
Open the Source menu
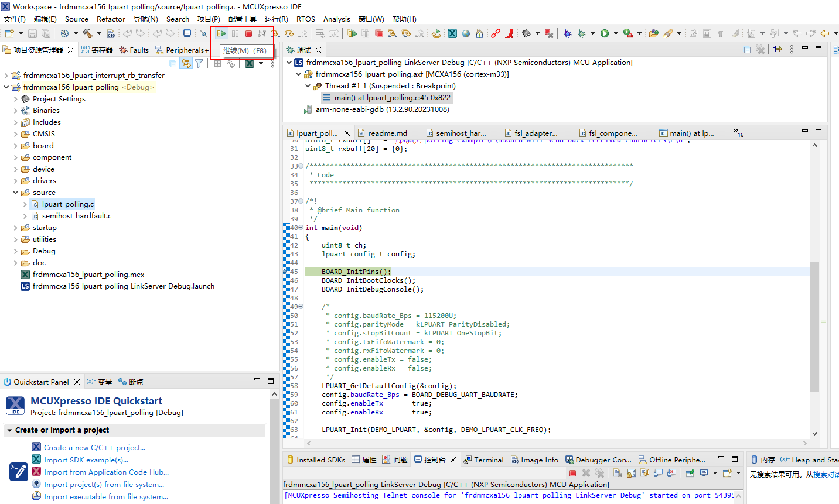pos(77,19)
